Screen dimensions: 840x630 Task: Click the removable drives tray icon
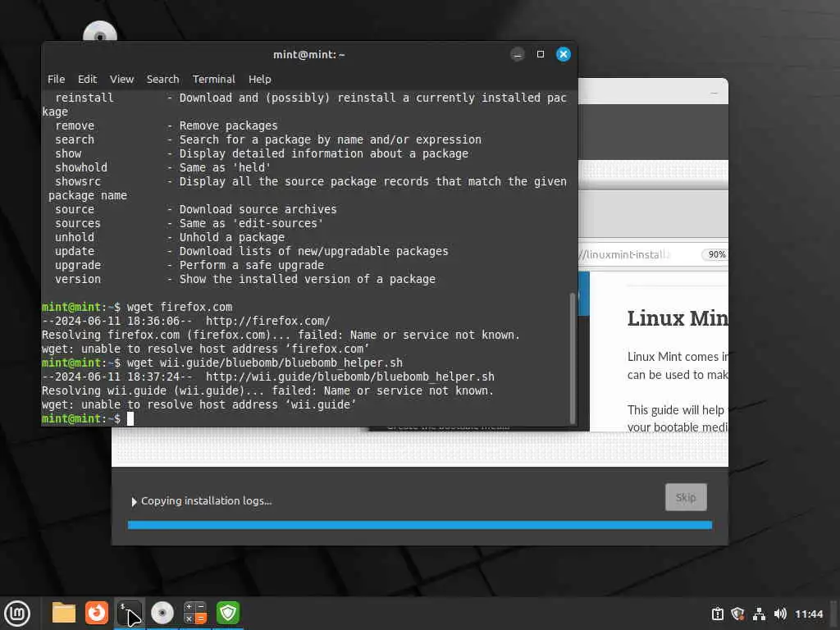click(x=717, y=614)
